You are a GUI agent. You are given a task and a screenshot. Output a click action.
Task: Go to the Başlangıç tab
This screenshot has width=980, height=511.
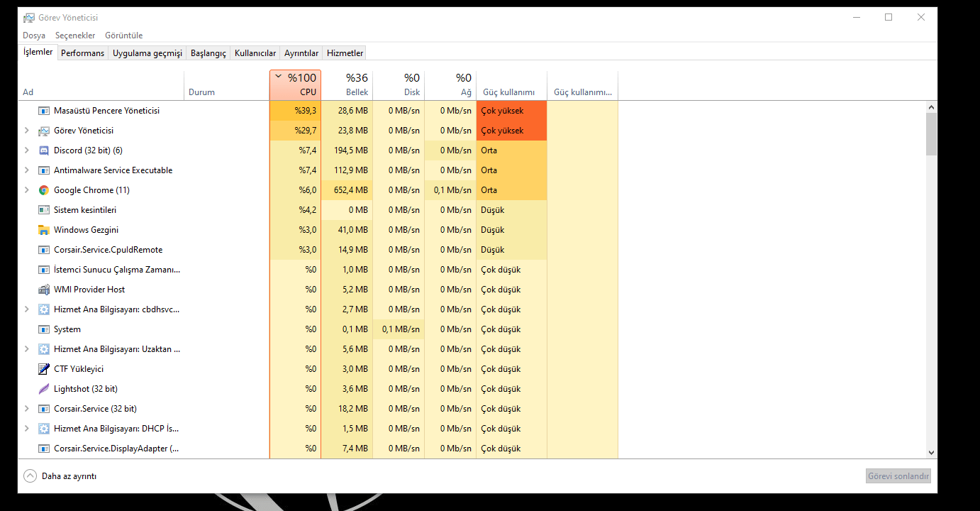tap(208, 53)
